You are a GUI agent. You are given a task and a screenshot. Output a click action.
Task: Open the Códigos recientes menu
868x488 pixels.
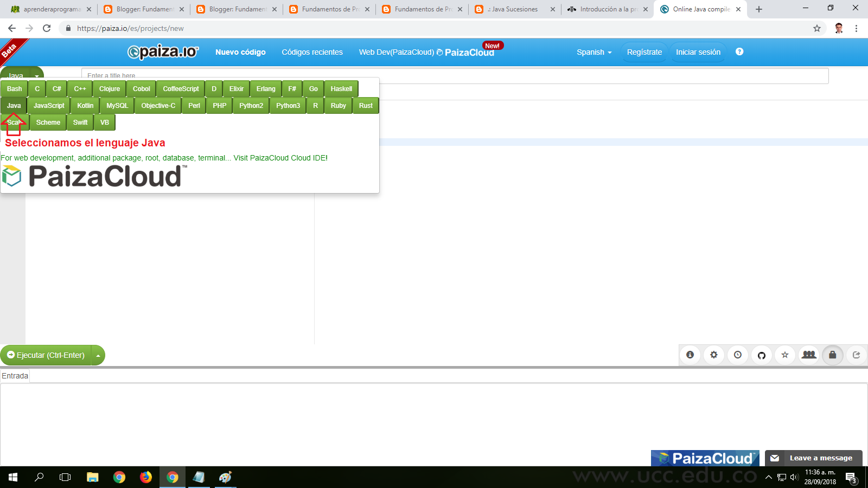tap(312, 52)
